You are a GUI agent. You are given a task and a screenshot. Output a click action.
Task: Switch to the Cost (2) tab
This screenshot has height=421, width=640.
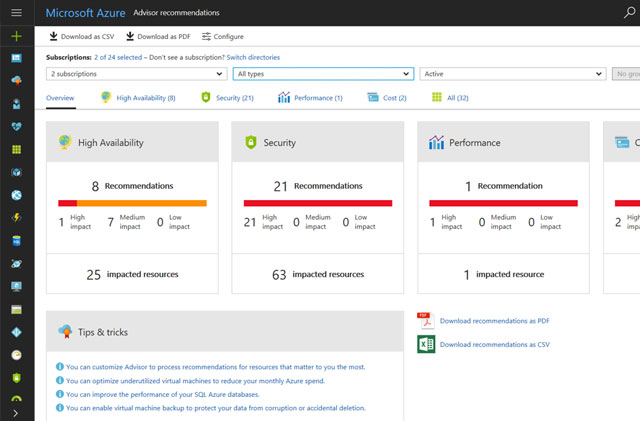tap(381, 98)
